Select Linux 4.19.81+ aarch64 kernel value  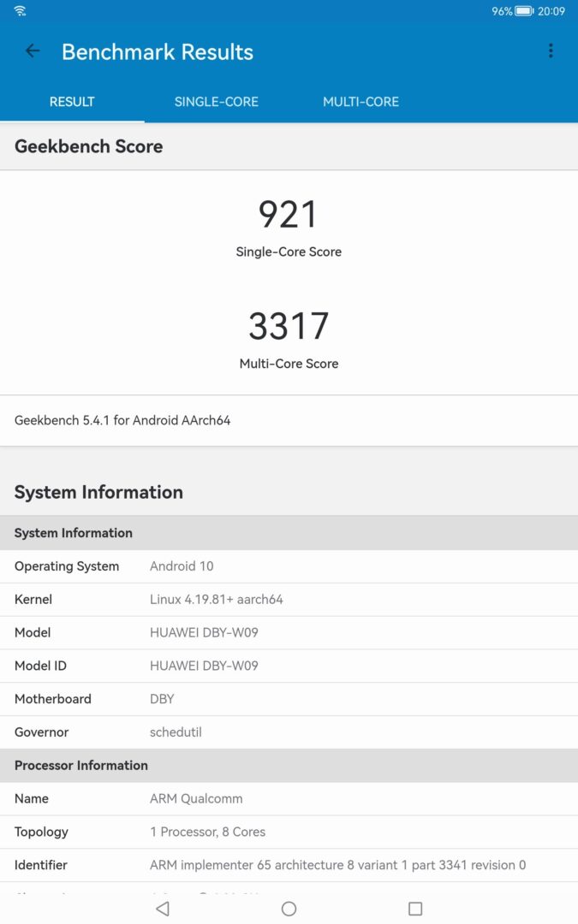(x=217, y=599)
